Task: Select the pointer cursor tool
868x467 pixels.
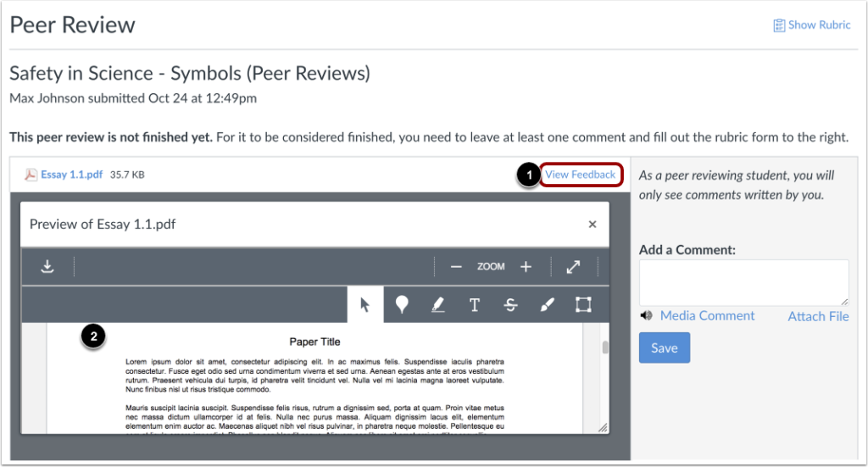Action: (365, 305)
